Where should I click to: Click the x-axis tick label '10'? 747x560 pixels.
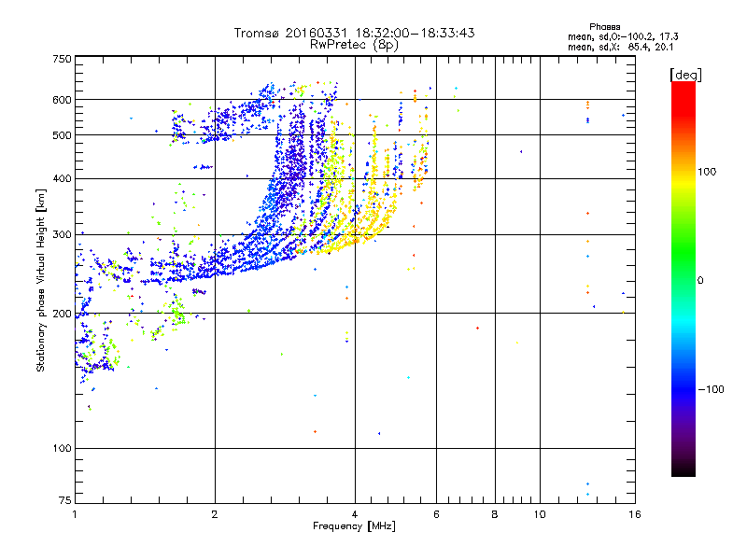click(x=540, y=514)
